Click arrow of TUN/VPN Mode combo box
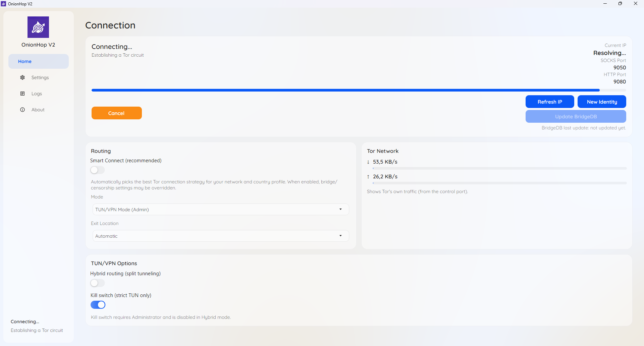 [340, 210]
